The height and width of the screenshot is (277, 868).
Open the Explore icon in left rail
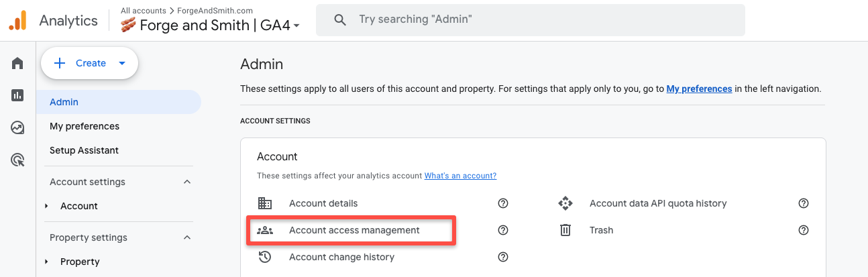[17, 127]
